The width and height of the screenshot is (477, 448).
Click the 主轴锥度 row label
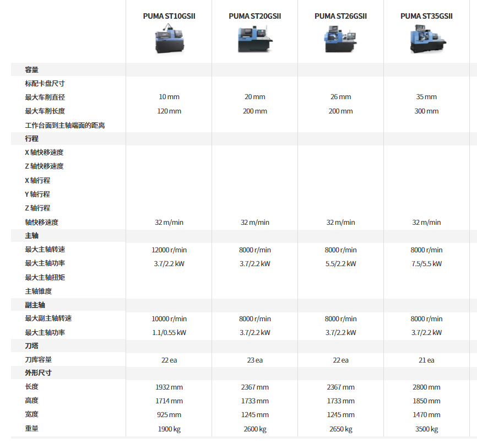click(x=39, y=292)
